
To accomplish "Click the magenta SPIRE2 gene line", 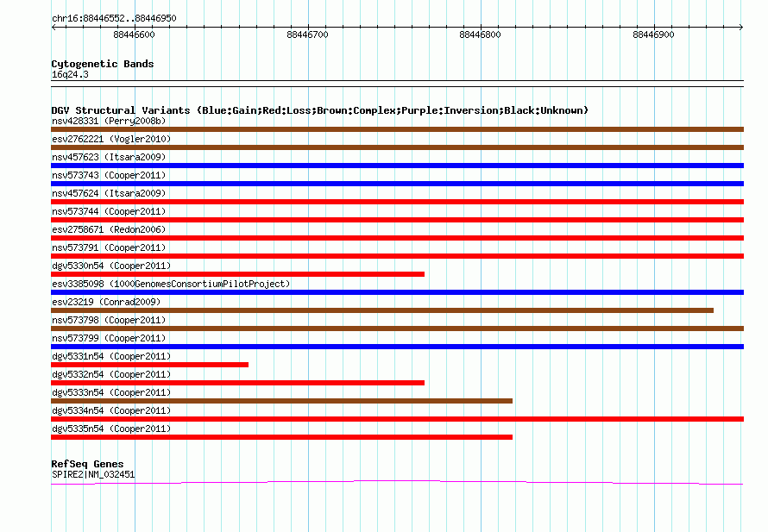I will [397, 483].
